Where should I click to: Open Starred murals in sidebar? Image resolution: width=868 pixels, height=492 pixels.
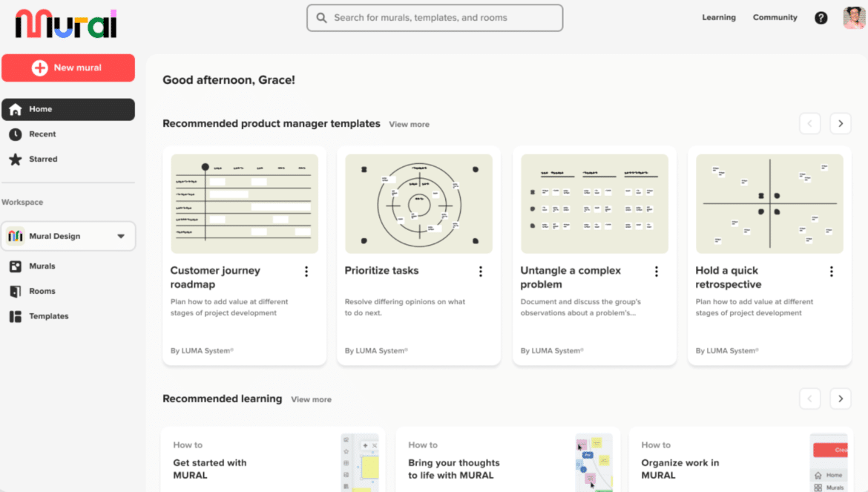[x=42, y=159]
